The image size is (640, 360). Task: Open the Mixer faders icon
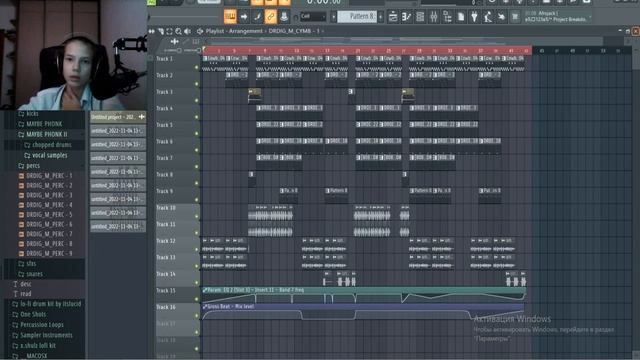coord(433,17)
